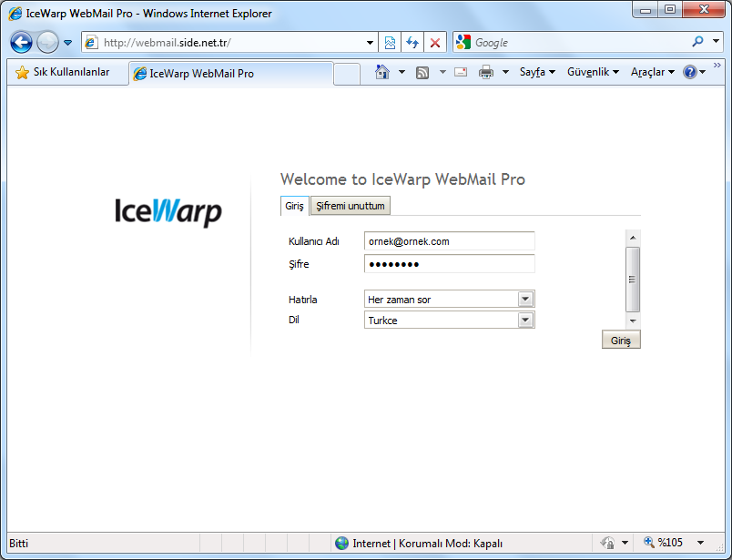Expand the zoom level dropdown arrow

700,543
